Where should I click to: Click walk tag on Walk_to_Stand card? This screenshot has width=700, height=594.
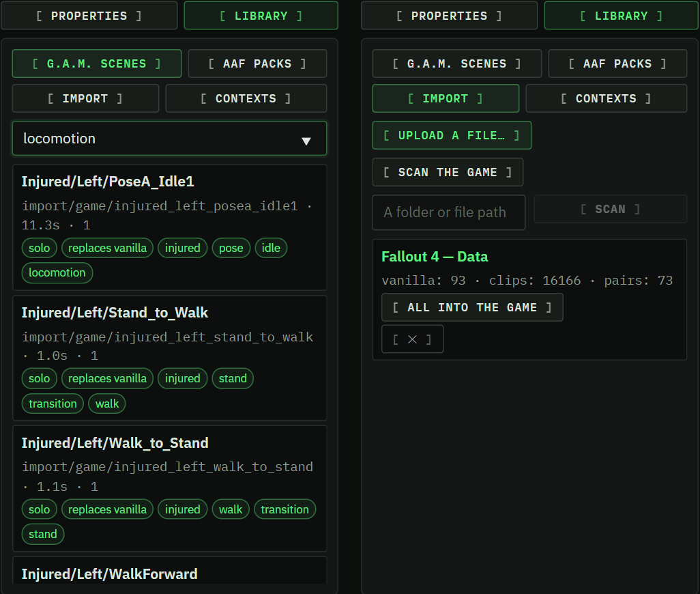tap(231, 509)
